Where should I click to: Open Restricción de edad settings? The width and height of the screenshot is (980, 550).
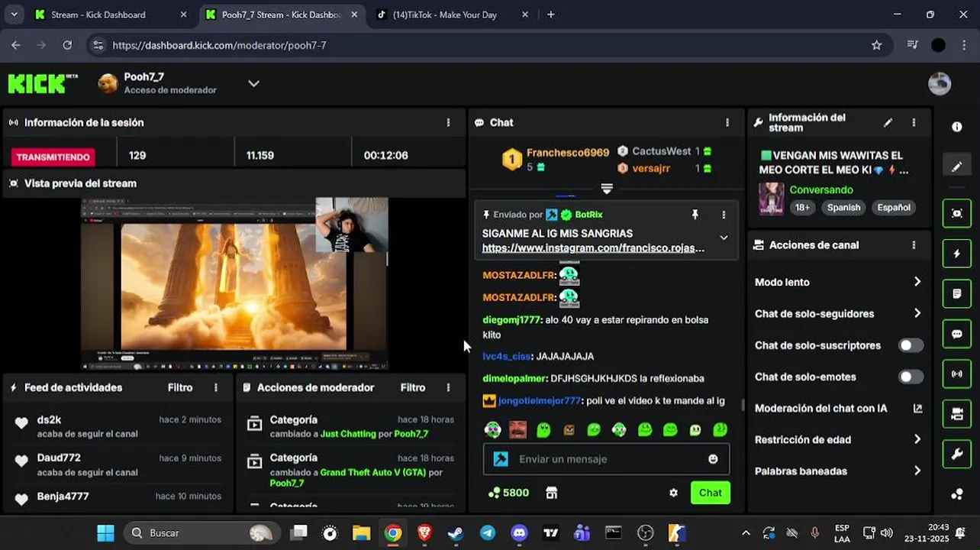(838, 439)
